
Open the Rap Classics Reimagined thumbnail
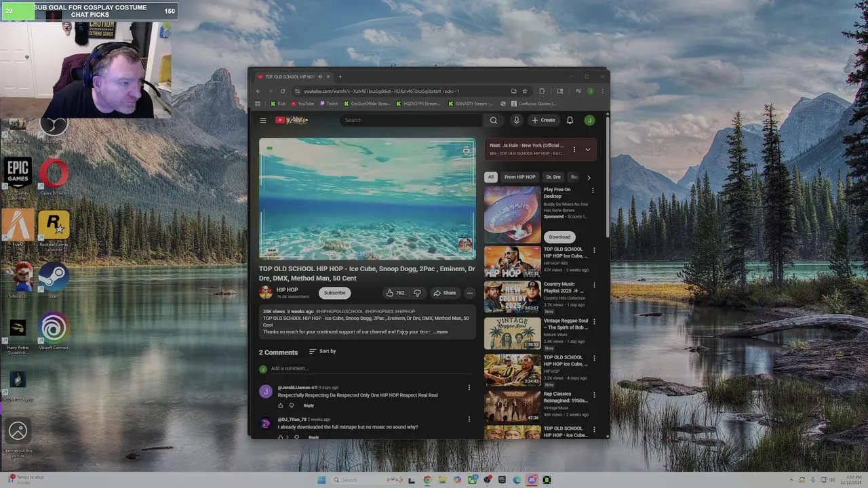tap(512, 405)
